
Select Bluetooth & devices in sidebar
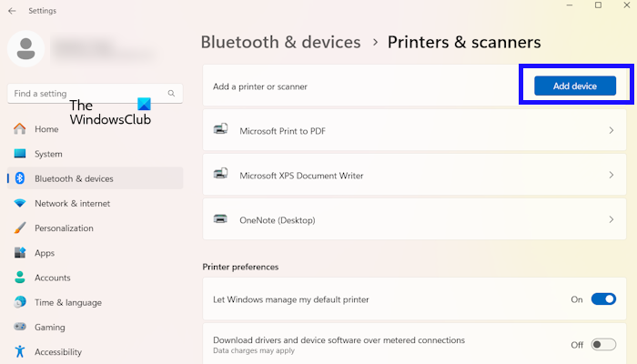74,178
